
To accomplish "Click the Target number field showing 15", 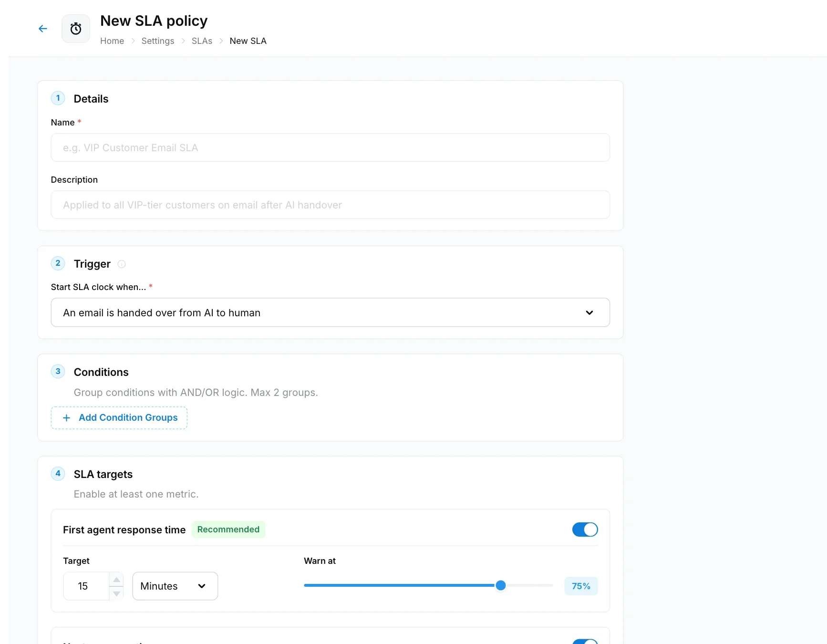I will pos(86,586).
